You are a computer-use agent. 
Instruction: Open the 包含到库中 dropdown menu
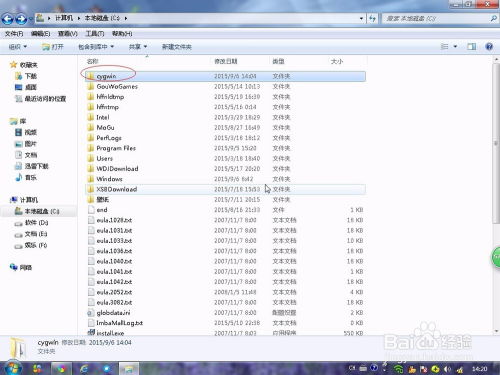click(x=96, y=47)
